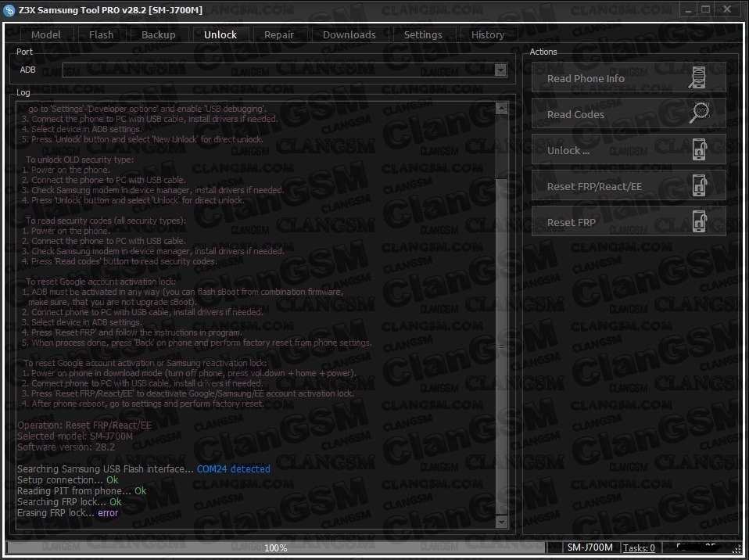Click the Read Codes button
Screen dimensions: 749x560
pyautogui.click(x=629, y=113)
